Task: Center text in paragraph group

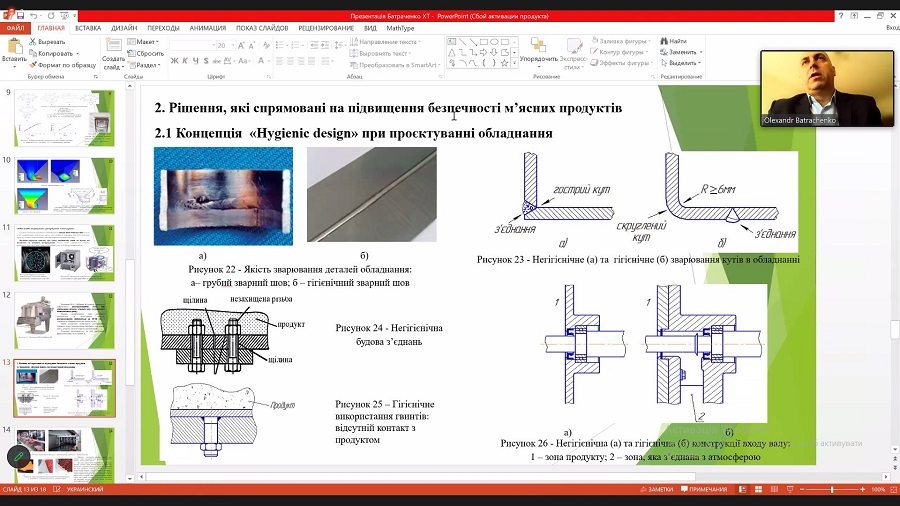Action: coord(291,61)
